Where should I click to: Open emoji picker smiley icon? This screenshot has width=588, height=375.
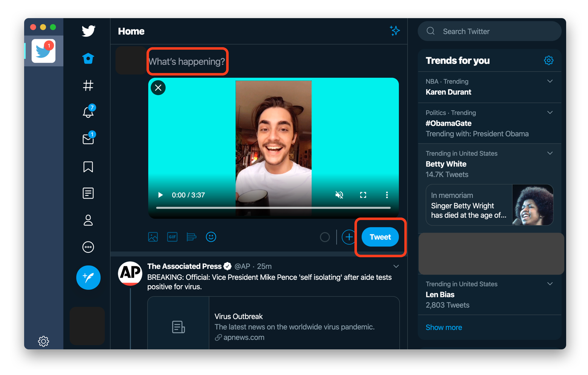(x=211, y=237)
